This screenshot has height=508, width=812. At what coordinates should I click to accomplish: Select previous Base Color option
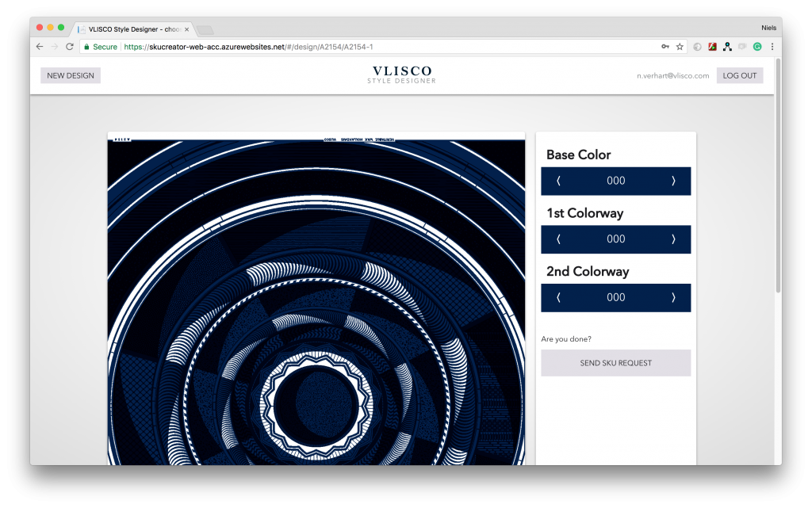[x=558, y=181]
